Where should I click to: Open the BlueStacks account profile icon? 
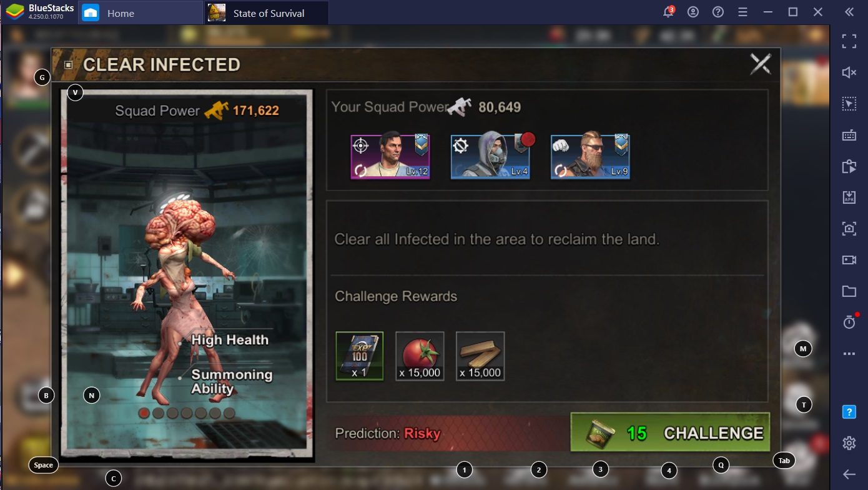click(x=693, y=12)
